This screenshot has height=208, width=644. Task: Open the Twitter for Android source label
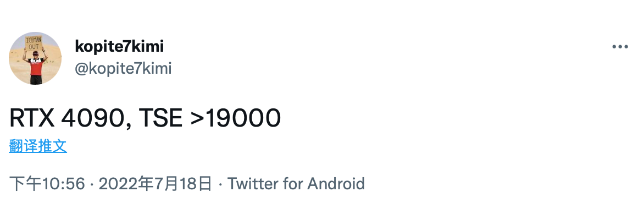(x=296, y=183)
